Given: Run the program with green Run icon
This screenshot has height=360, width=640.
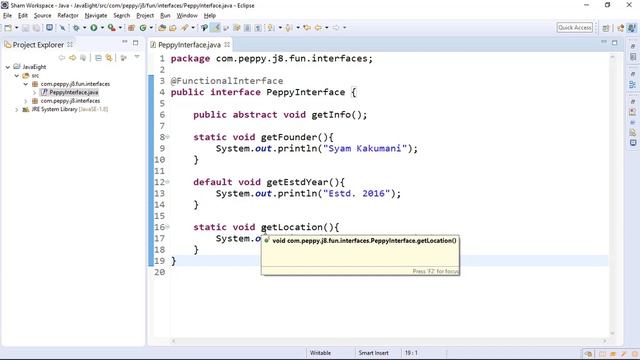Looking at the screenshot, I should tap(94, 28).
